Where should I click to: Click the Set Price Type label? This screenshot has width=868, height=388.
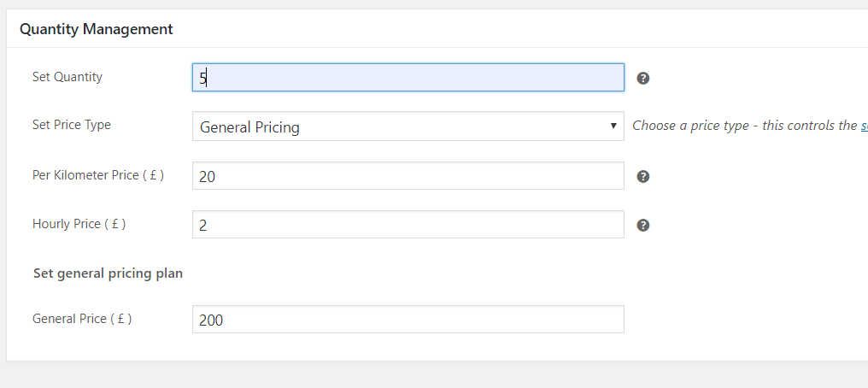pyautogui.click(x=72, y=125)
